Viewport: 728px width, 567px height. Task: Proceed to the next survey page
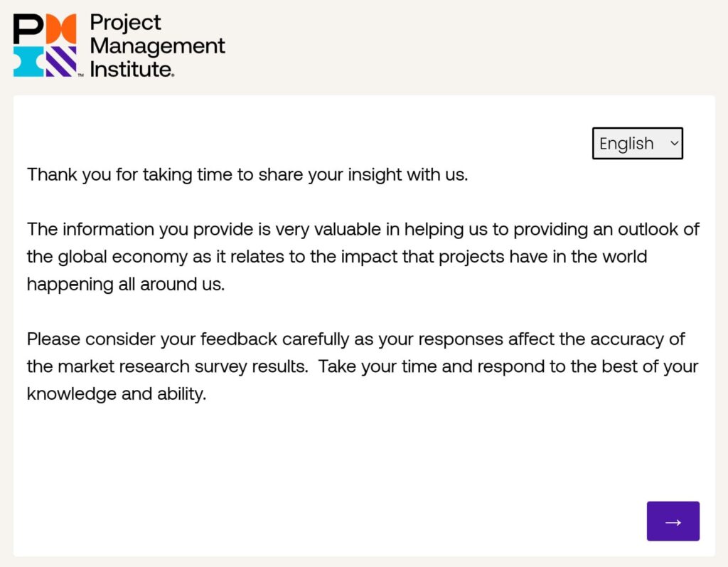(x=673, y=521)
